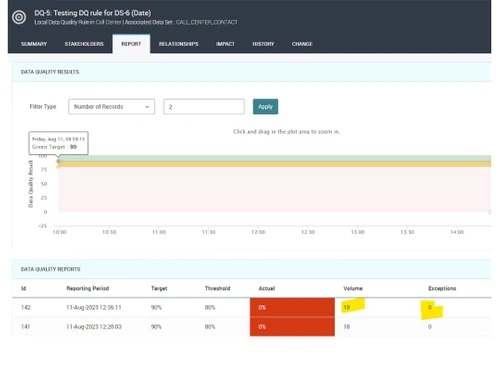Open the Filter Type dropdown showing Number of Records
Viewport: 500px width, 375px height.
click(111, 107)
